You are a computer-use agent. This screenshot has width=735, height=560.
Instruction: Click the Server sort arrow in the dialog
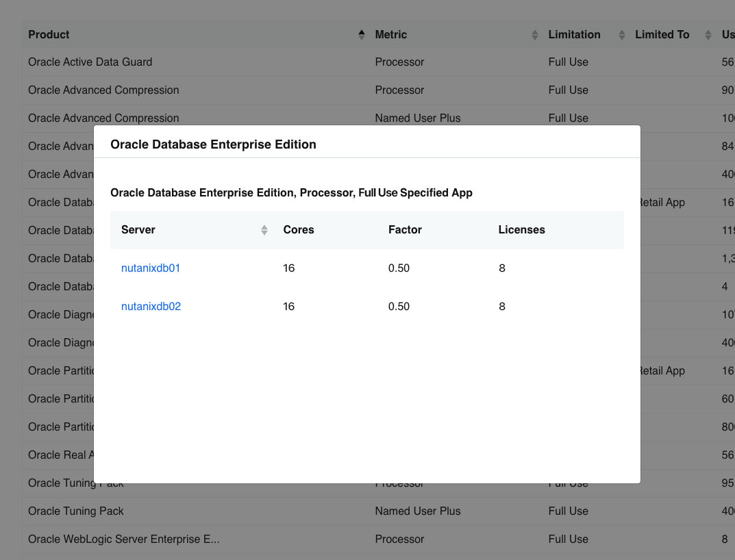(264, 230)
